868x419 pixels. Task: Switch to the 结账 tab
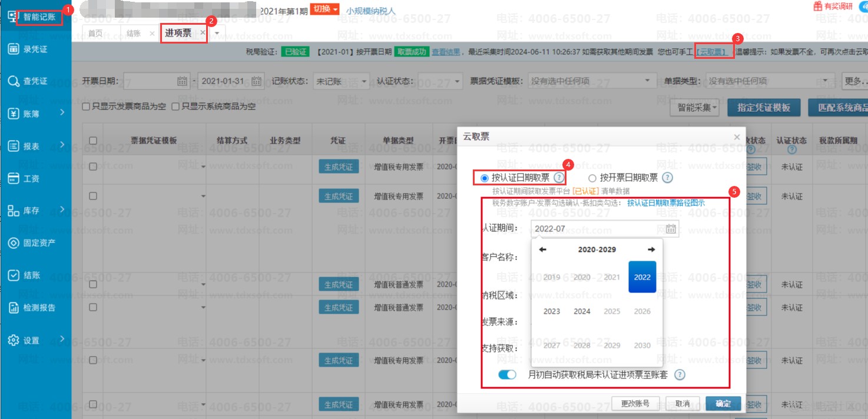pos(134,34)
